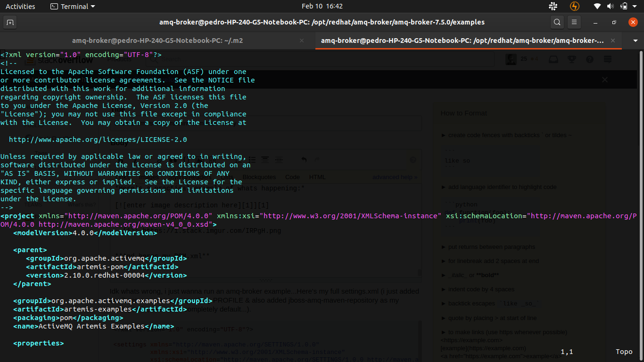
Task: Click the groupId org.apache.activemq.examples line
Action: pos(113,301)
